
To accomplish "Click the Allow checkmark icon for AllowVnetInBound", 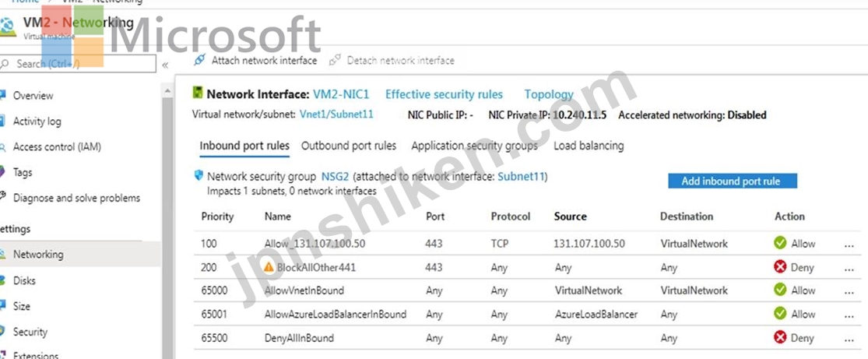I will click(x=781, y=290).
